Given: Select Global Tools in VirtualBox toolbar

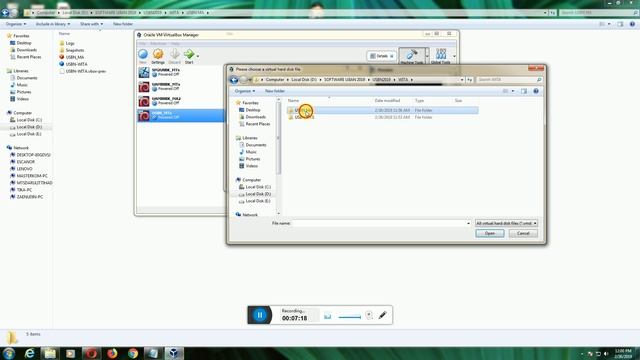Looking at the screenshot, I should pos(441,56).
